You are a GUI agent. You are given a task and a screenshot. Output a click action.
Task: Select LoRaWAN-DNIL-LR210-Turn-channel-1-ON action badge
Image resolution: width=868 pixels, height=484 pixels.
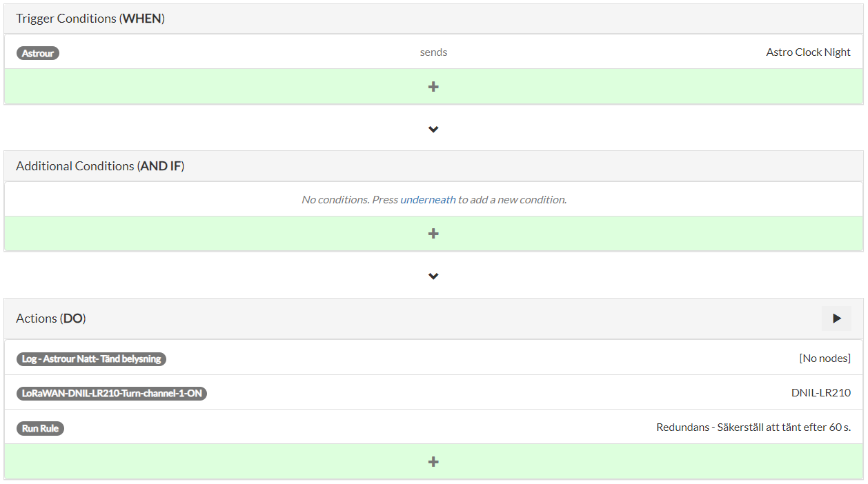pos(111,394)
